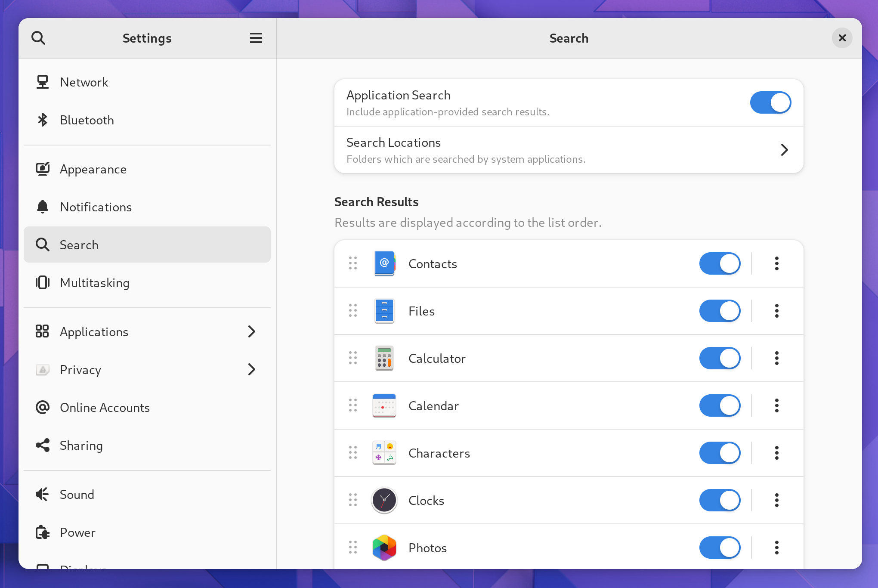Toggle Photos search results off
This screenshot has height=588, width=878.
(720, 548)
